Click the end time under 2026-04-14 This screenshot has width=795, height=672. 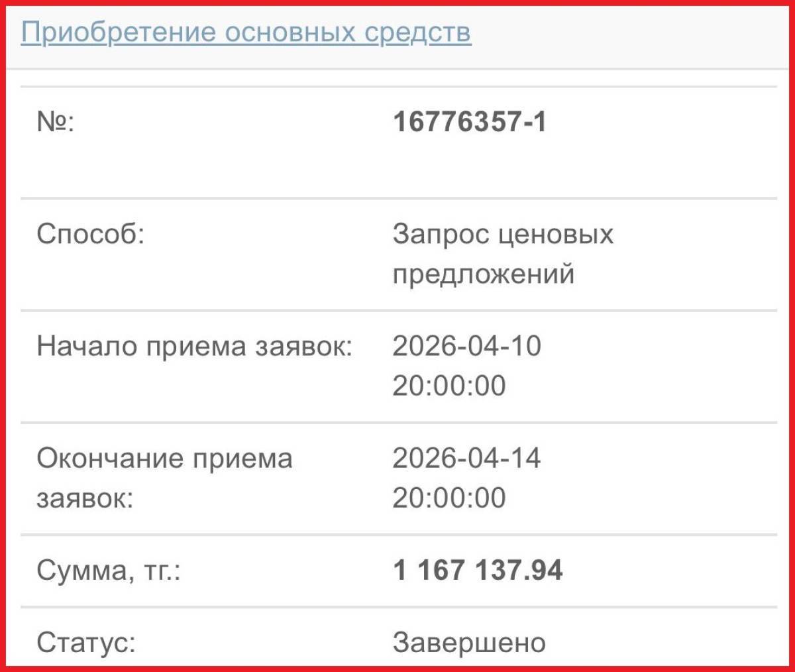[449, 498]
